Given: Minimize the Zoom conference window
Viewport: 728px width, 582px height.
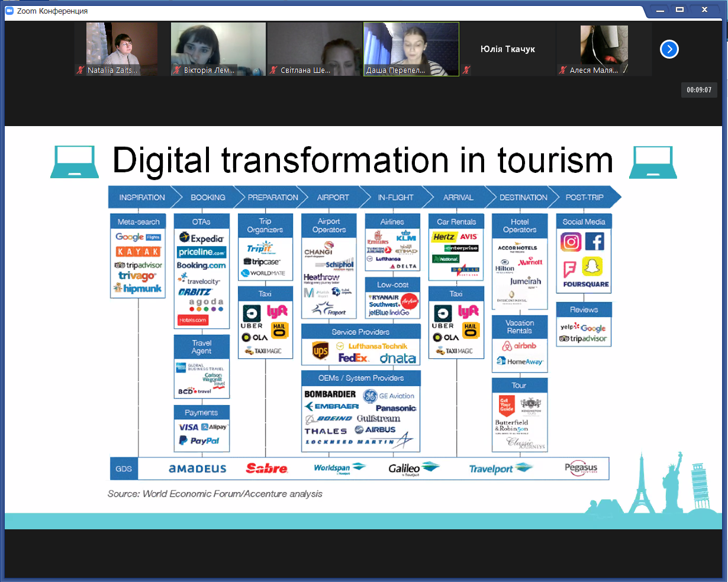Looking at the screenshot, I should pyautogui.click(x=661, y=10).
